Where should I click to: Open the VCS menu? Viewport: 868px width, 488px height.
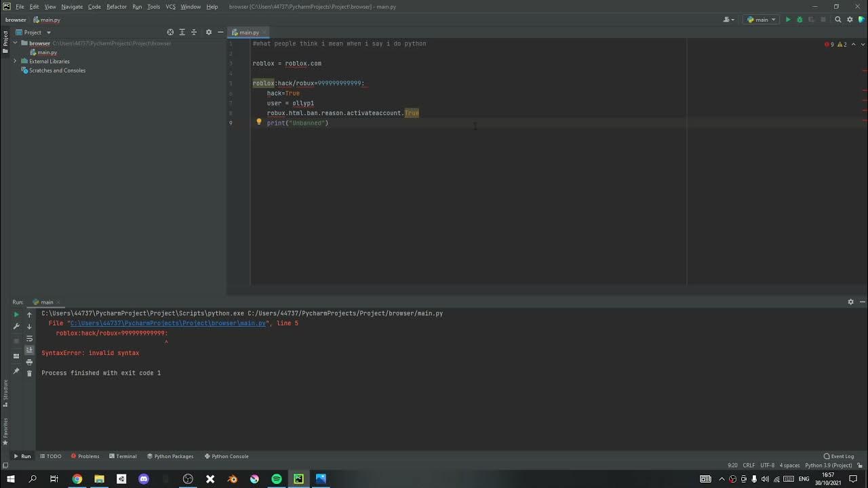pos(170,7)
